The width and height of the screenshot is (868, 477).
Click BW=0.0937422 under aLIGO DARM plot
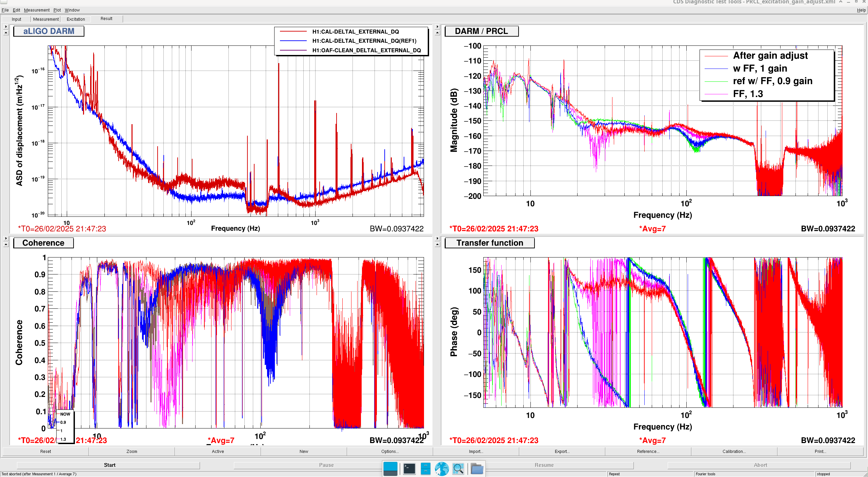click(x=397, y=229)
